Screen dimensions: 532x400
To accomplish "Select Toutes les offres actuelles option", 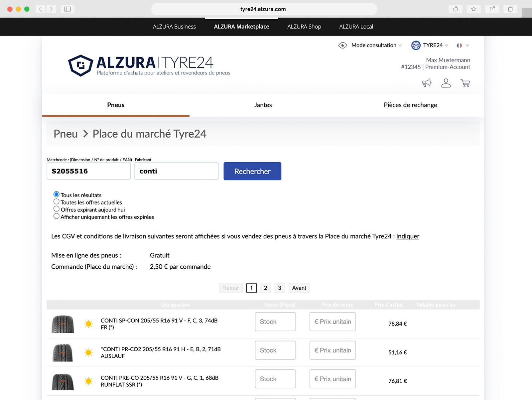I will point(57,201).
